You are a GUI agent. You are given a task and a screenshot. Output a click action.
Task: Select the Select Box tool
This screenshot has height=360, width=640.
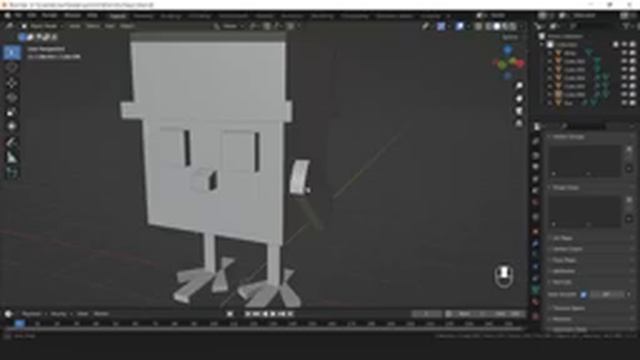(x=12, y=53)
